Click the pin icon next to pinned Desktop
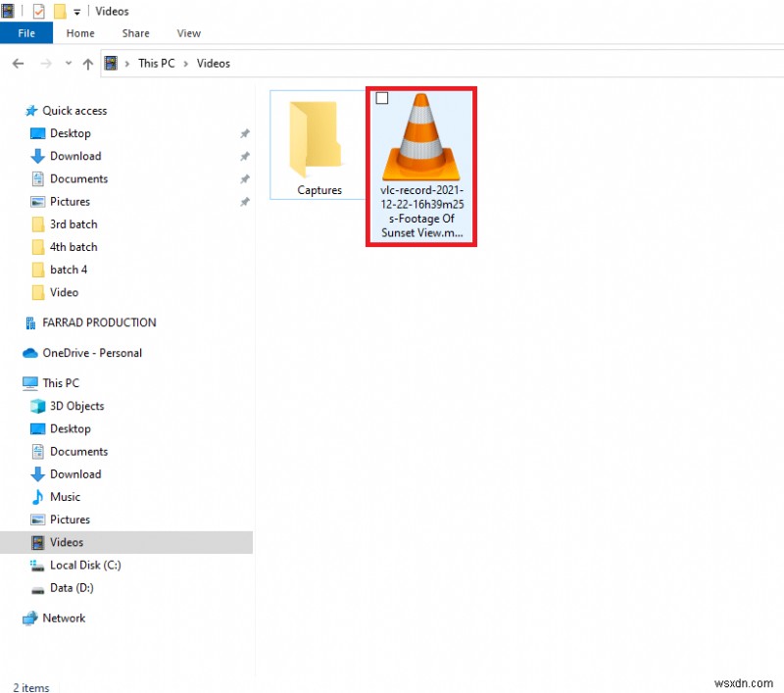The height and width of the screenshot is (693, 784). click(x=244, y=133)
